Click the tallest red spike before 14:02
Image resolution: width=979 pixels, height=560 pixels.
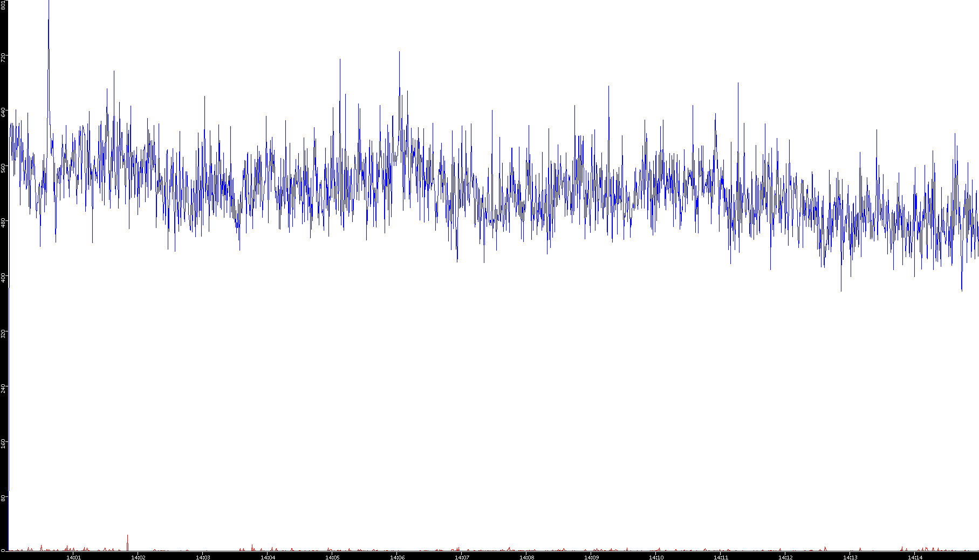127,542
